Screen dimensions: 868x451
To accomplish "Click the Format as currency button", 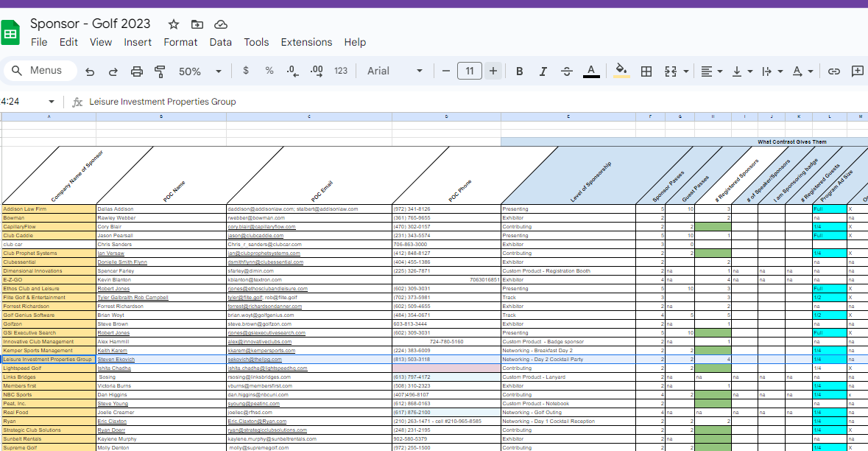I will [x=246, y=71].
